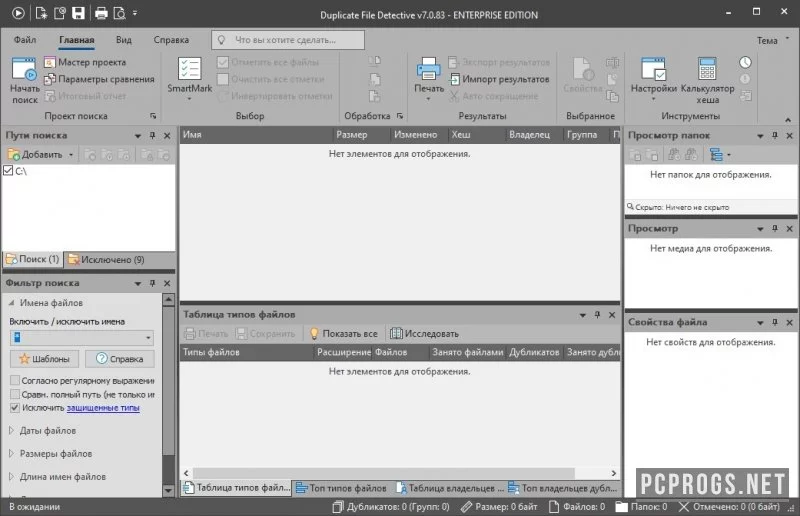Uncheck the C:\ search path checkbox
Image resolution: width=800 pixels, height=516 pixels.
(x=8, y=170)
